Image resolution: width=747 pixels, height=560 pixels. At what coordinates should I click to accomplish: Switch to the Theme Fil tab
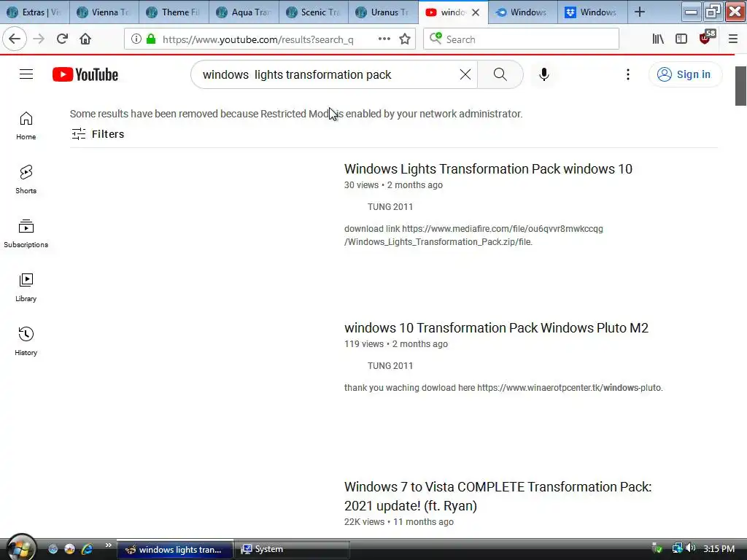(174, 12)
